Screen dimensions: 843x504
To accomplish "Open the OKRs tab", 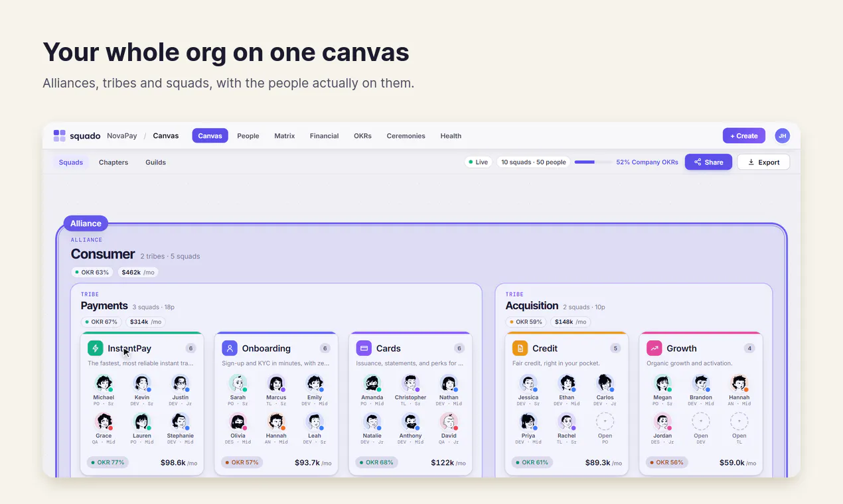I will [362, 135].
